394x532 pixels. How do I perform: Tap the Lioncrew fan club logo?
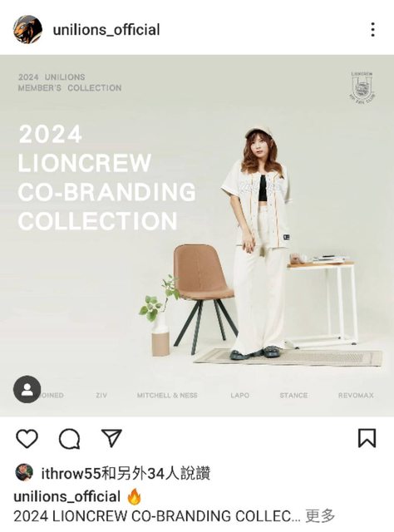click(x=362, y=87)
